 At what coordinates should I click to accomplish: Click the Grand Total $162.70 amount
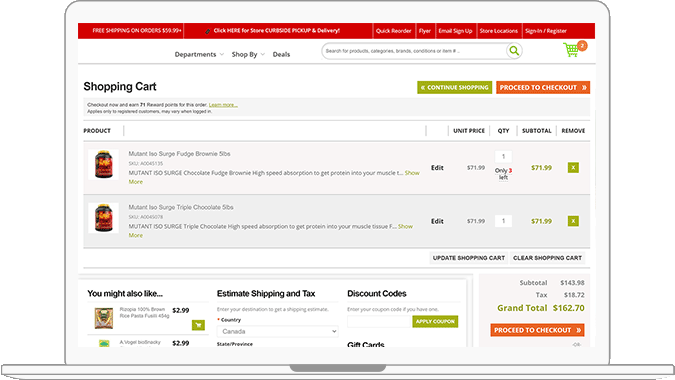click(x=569, y=308)
